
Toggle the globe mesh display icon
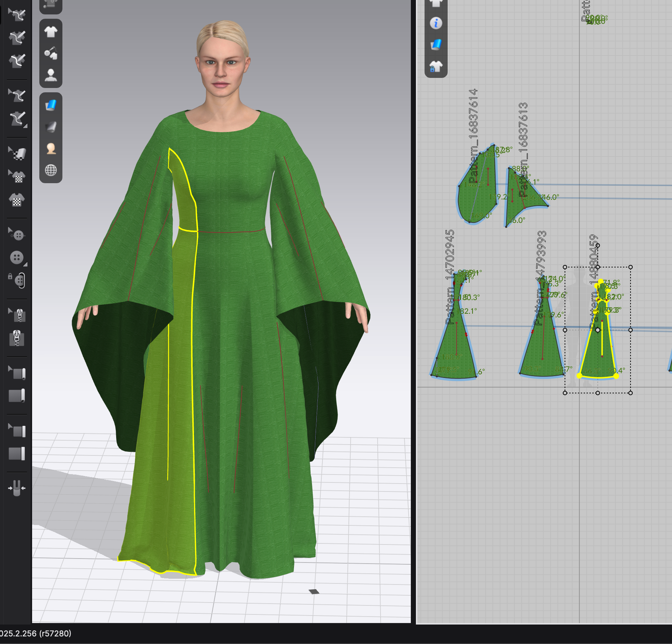[51, 170]
